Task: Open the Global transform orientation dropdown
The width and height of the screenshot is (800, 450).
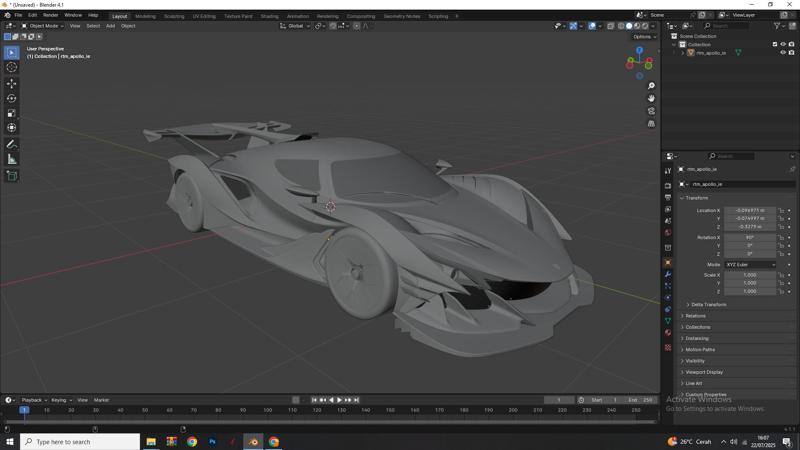Action: [x=295, y=26]
